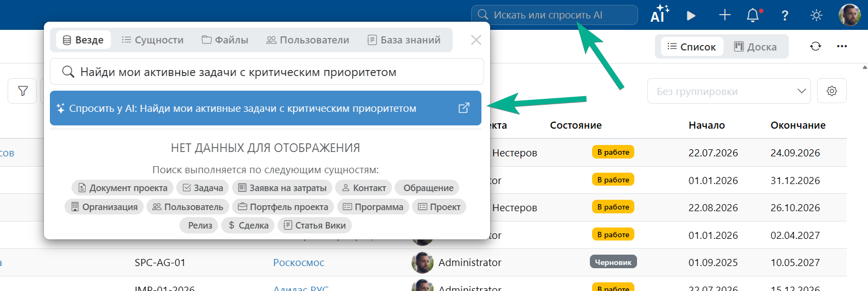Sort by Начало column header
This screenshot has height=291, width=868.
pyautogui.click(x=706, y=125)
